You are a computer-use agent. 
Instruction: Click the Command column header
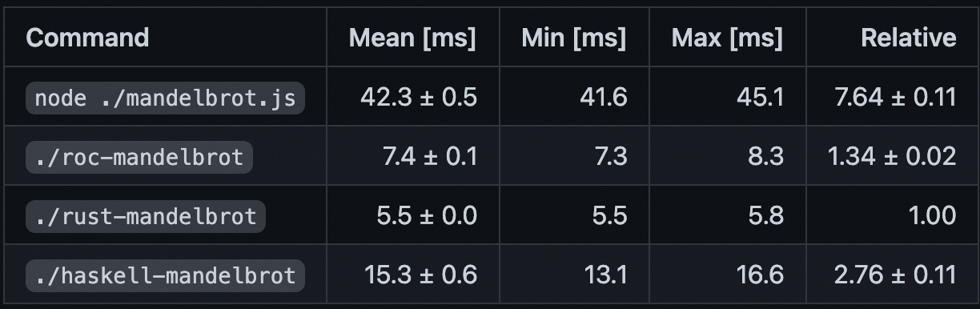point(87,38)
